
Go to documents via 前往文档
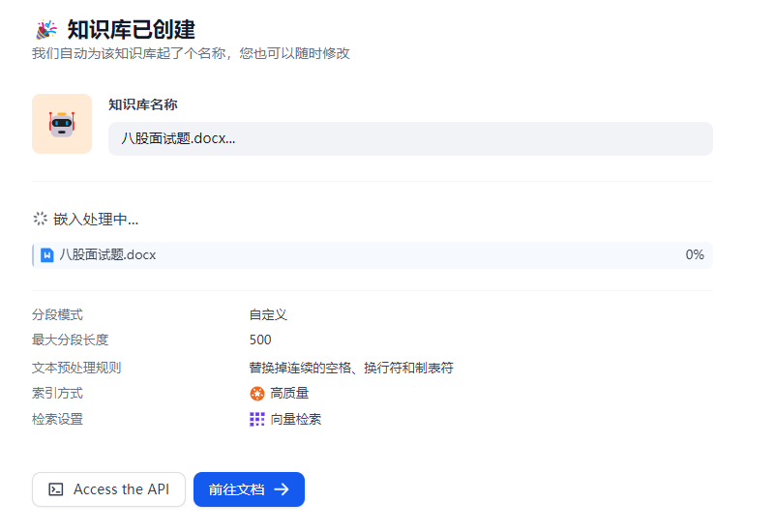(249, 489)
